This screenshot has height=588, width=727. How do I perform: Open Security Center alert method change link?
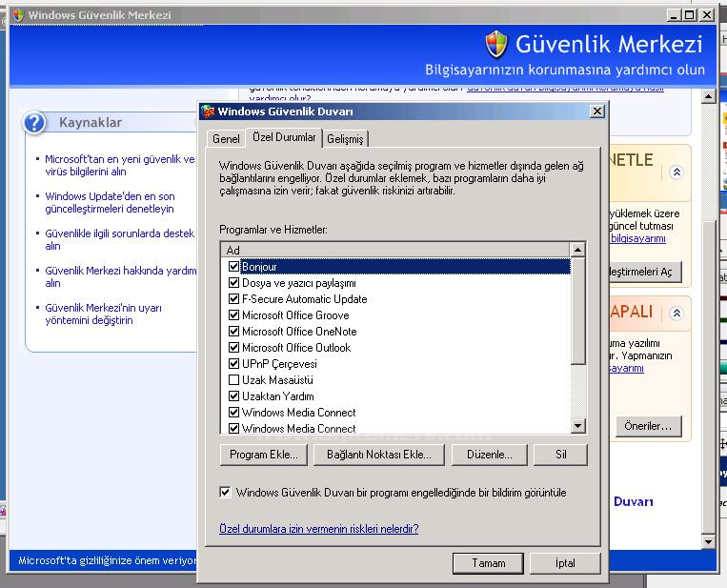[x=104, y=314]
